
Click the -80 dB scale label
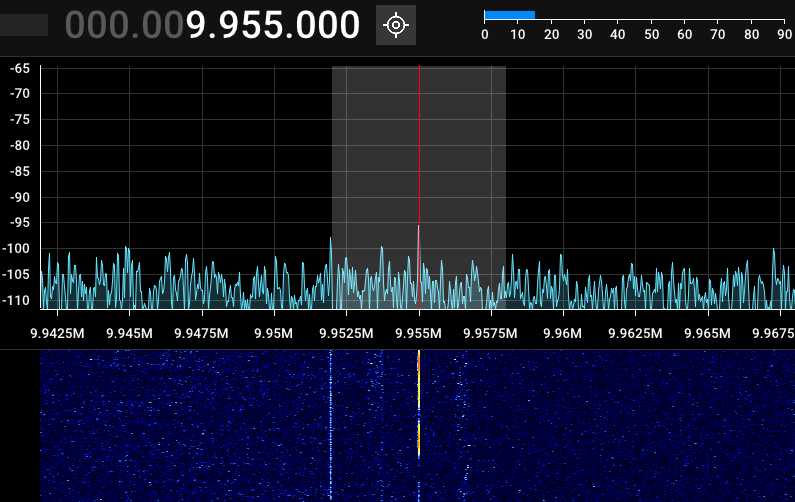click(x=20, y=146)
